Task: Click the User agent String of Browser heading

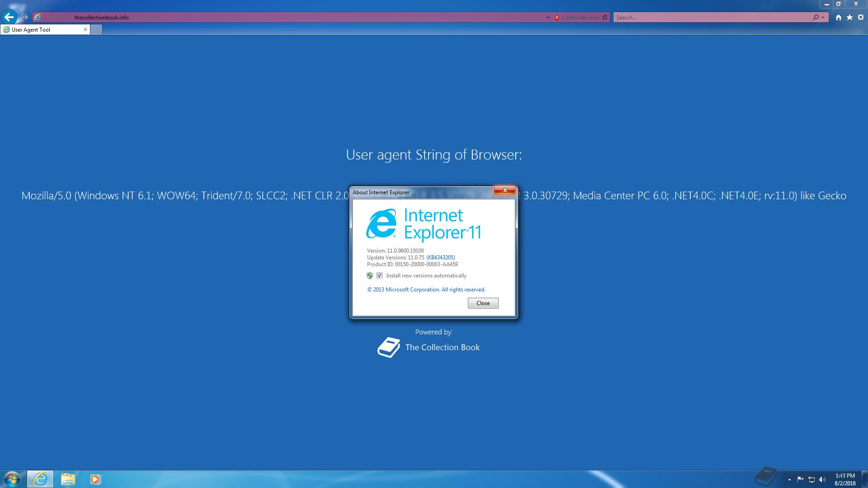Action: pos(434,155)
